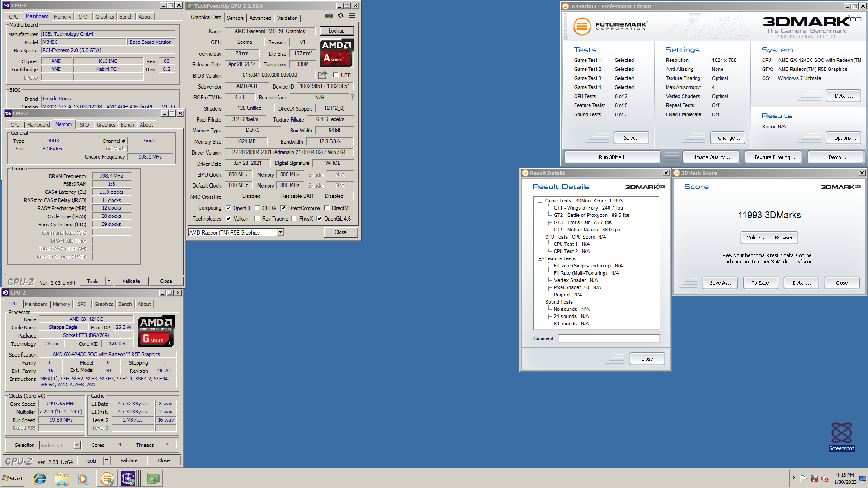The image size is (868, 488).
Task: Switch to 3DMark03 via its taskbar icon
Action: coord(107,479)
